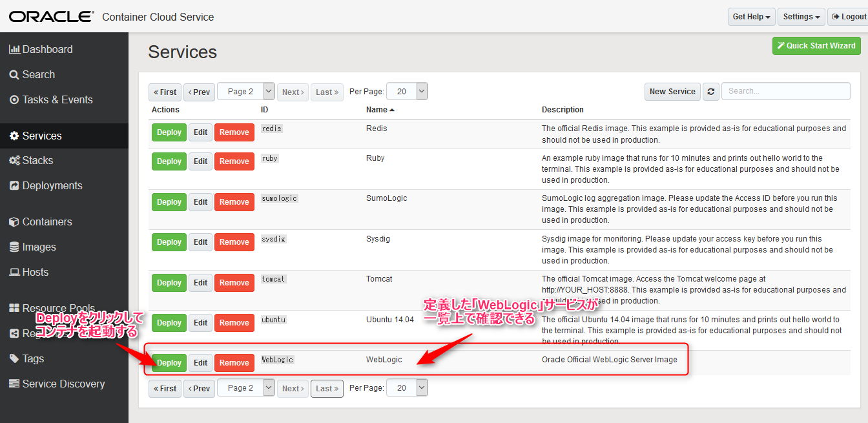The image size is (868, 423).
Task: Remove the SumoLogic service
Action: [234, 202]
